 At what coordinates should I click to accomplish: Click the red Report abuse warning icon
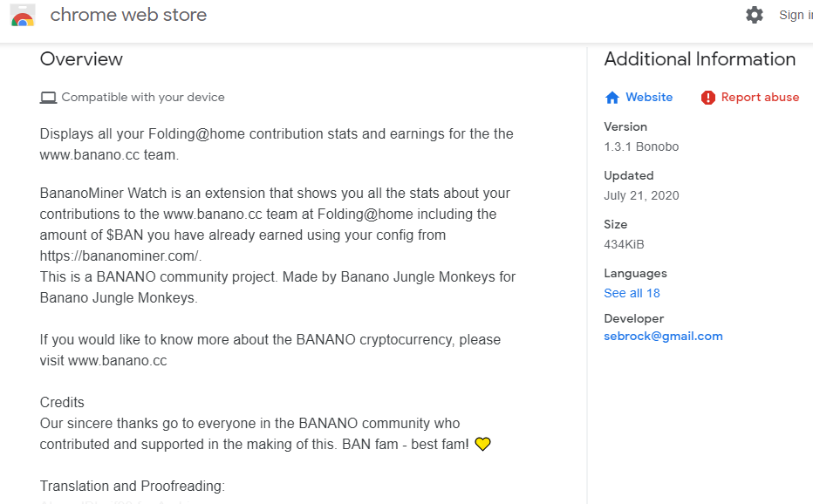coord(707,98)
